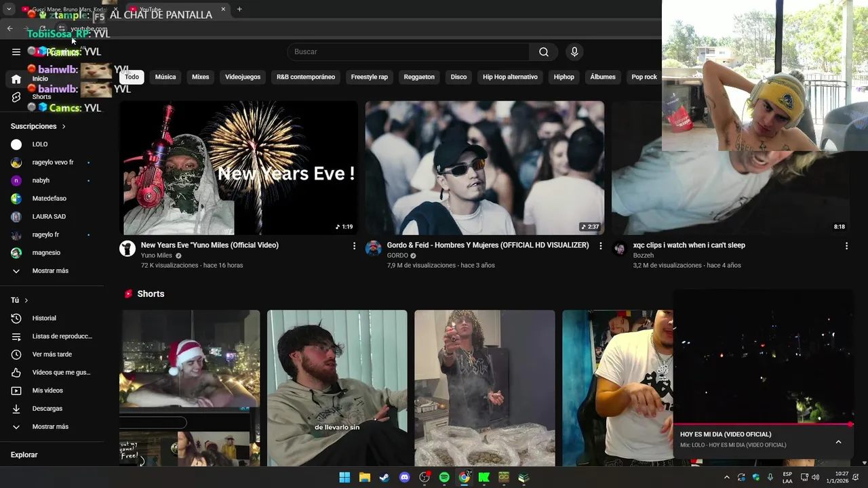This screenshot has width=868, height=488.
Task: Open the HOY ES MI DIA miniplayer title
Action: pos(726,434)
